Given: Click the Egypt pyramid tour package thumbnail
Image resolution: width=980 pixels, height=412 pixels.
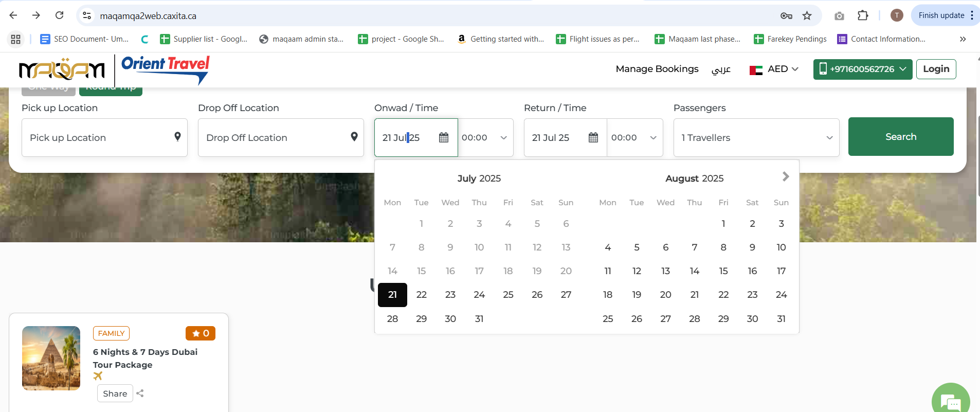Looking at the screenshot, I should (x=51, y=358).
